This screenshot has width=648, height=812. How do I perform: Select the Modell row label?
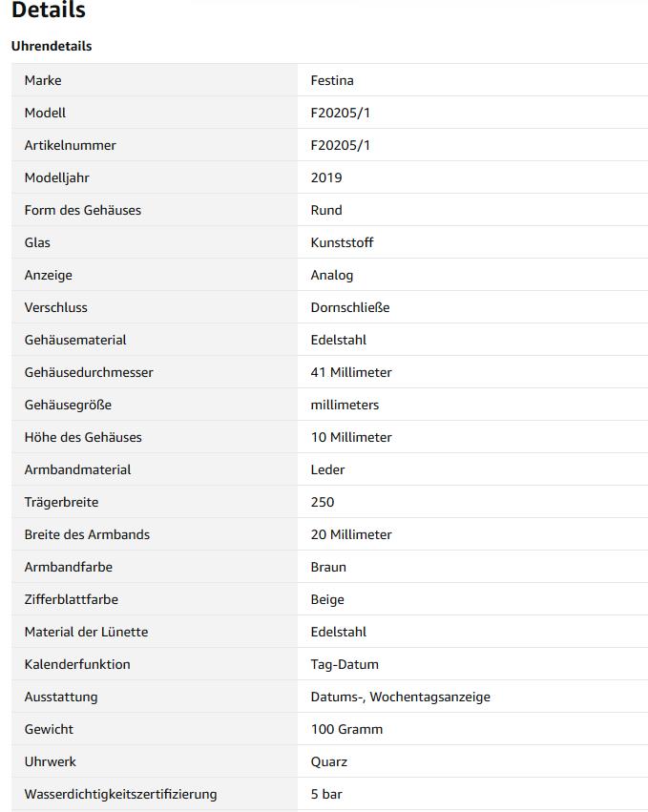[x=45, y=113]
